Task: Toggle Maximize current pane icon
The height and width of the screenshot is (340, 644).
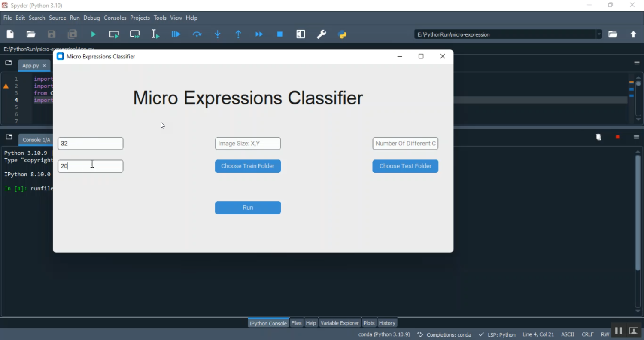Action: pos(301,34)
